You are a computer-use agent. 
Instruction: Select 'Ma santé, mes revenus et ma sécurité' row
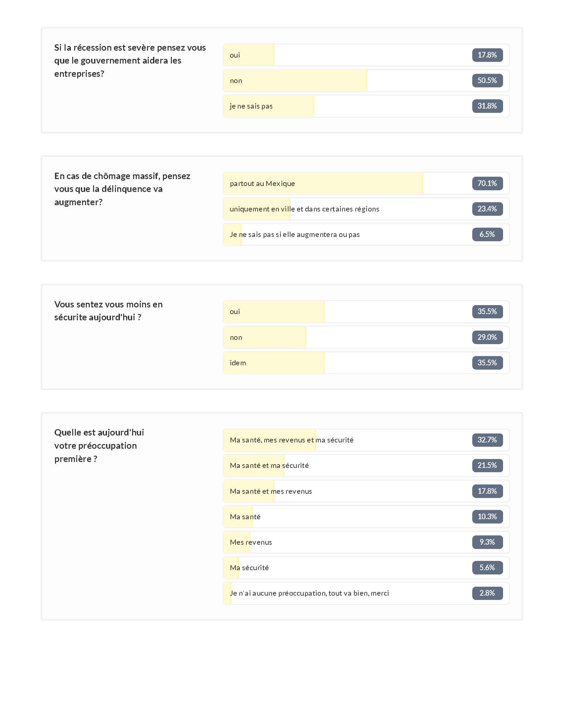(366, 440)
